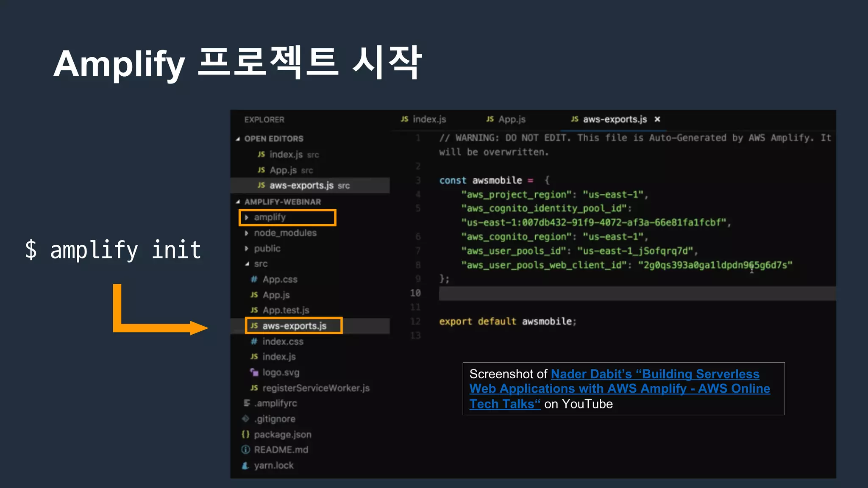Image resolution: width=868 pixels, height=488 pixels.
Task: Click the "aws_user_pools_id" key in code
Action: coord(514,251)
